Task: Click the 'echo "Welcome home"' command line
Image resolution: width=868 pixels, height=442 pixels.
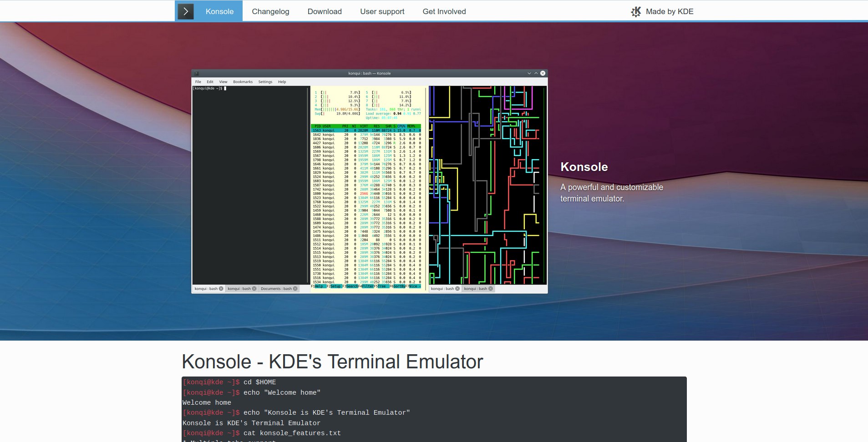Action: (252, 392)
